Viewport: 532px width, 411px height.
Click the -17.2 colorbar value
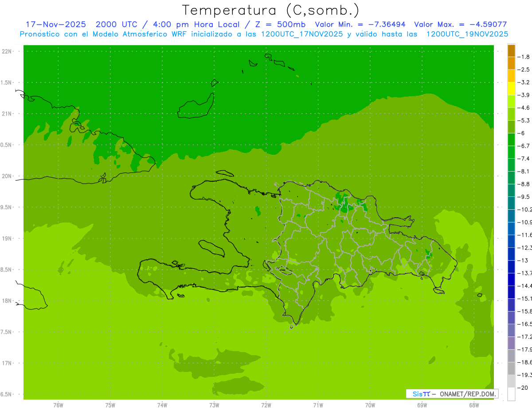click(525, 337)
